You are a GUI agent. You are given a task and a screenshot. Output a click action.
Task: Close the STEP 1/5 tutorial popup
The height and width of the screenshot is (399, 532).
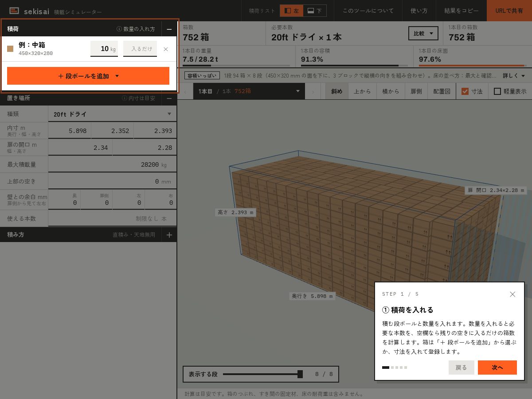[x=512, y=294]
